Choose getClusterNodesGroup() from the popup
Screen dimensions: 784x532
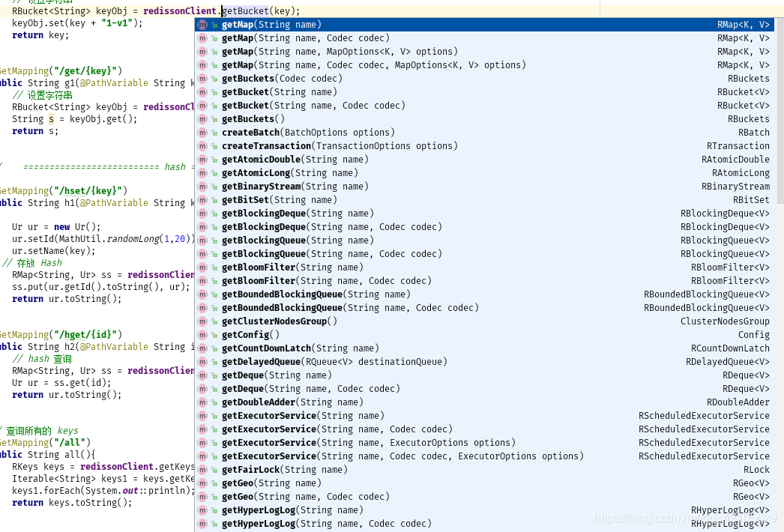[x=279, y=321]
